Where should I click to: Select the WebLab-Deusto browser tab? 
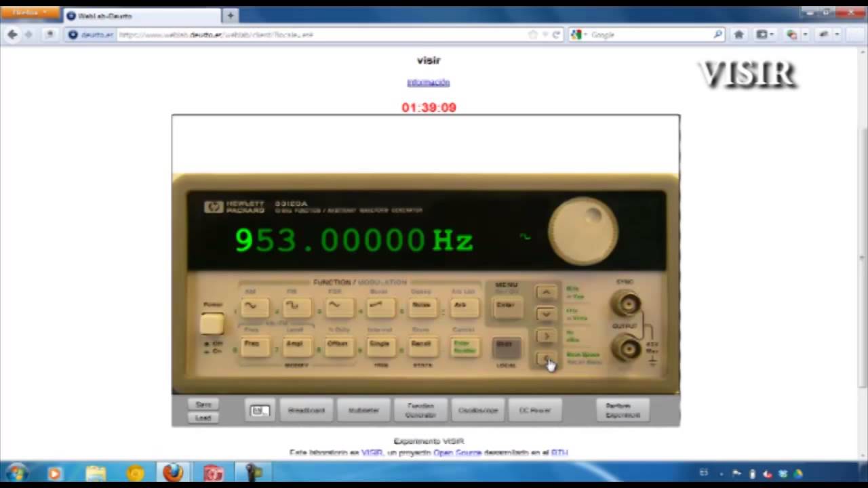point(142,16)
